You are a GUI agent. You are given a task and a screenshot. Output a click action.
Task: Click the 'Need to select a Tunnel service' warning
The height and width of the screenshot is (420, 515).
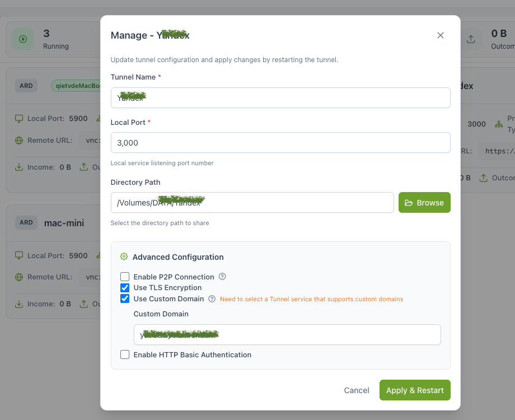click(x=311, y=299)
